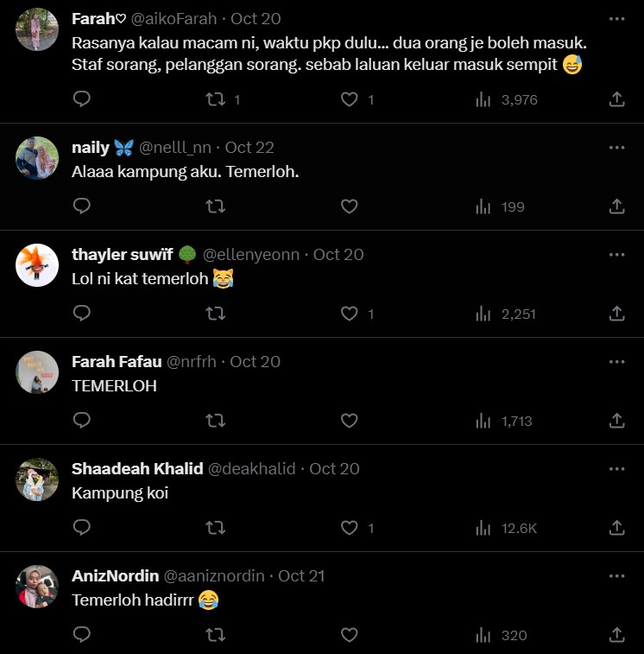This screenshot has width=644, height=654.
Task: Open more options on @aikoFarah tweet
Action: coord(616,18)
